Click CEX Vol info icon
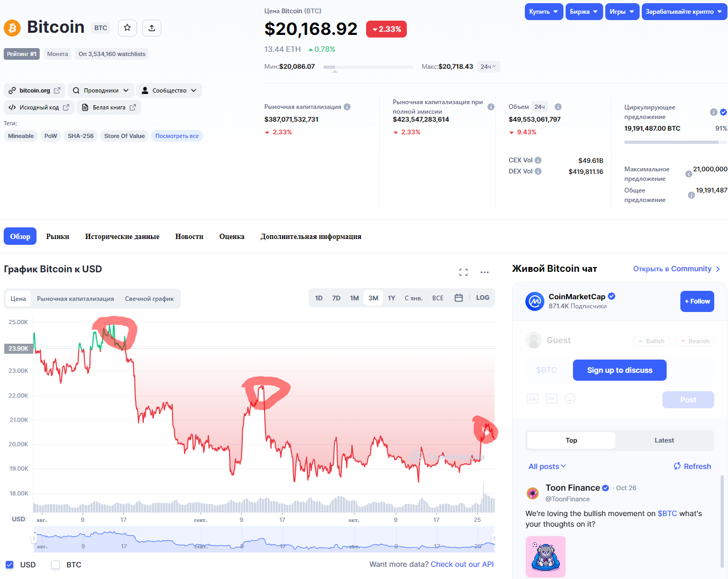Image resolution: width=728 pixels, height=579 pixels. pyautogui.click(x=538, y=160)
